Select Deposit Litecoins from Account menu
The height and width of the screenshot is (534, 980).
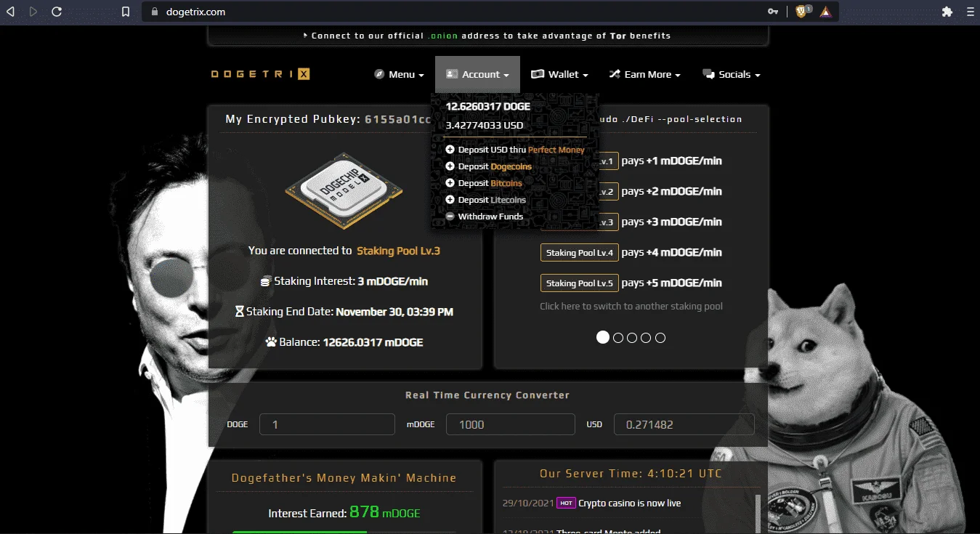485,200
